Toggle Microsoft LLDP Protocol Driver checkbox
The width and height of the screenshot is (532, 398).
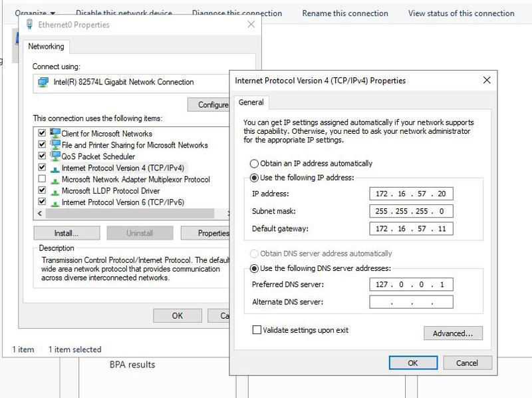tap(42, 190)
